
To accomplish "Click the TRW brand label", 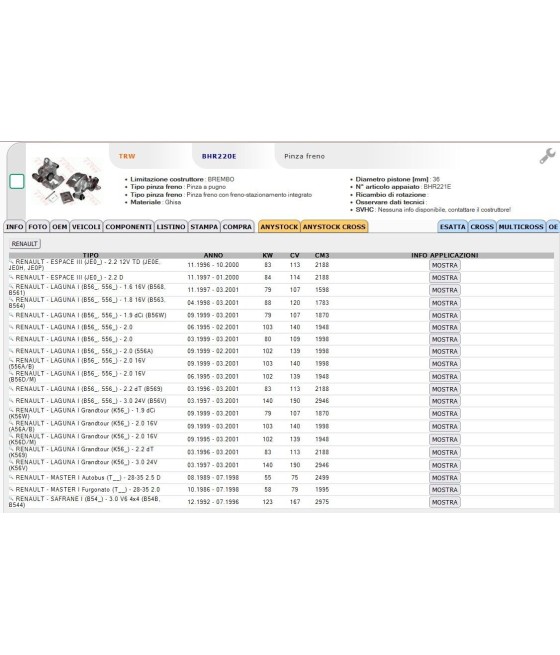I will coord(127,156).
